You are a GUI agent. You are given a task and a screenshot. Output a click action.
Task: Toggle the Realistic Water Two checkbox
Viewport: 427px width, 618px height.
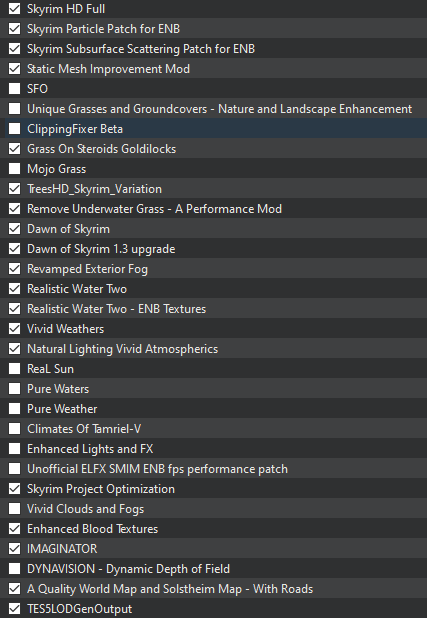point(15,289)
